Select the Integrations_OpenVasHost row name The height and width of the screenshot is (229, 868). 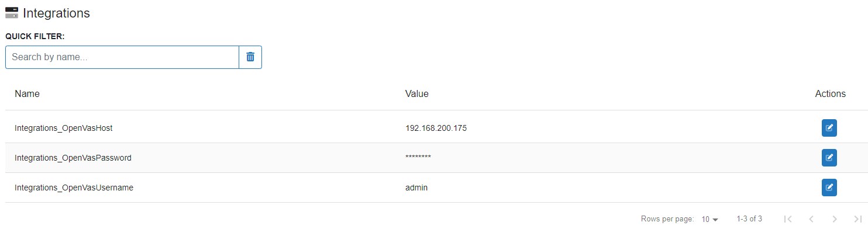(63, 128)
